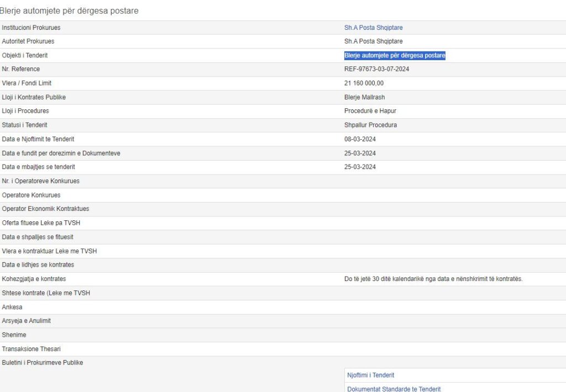Open the Njoftimi i Tenderit document link
This screenshot has width=566, height=392.
tap(370, 375)
